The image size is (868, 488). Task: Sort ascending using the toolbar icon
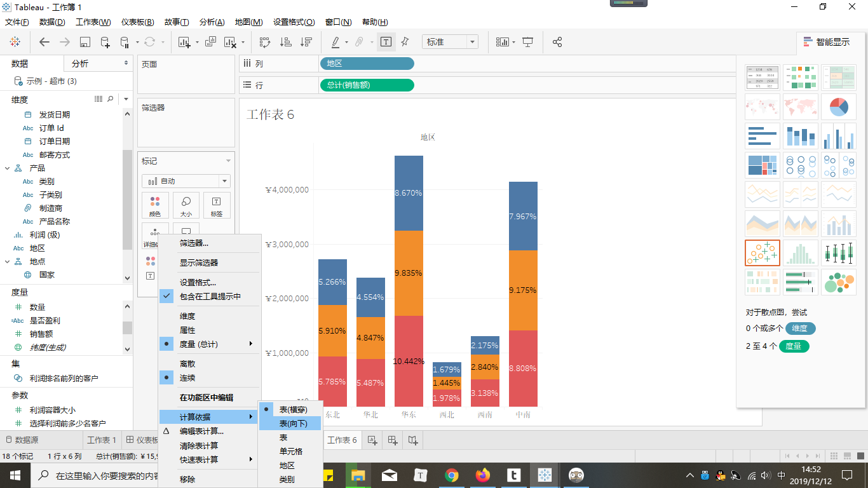(x=286, y=42)
